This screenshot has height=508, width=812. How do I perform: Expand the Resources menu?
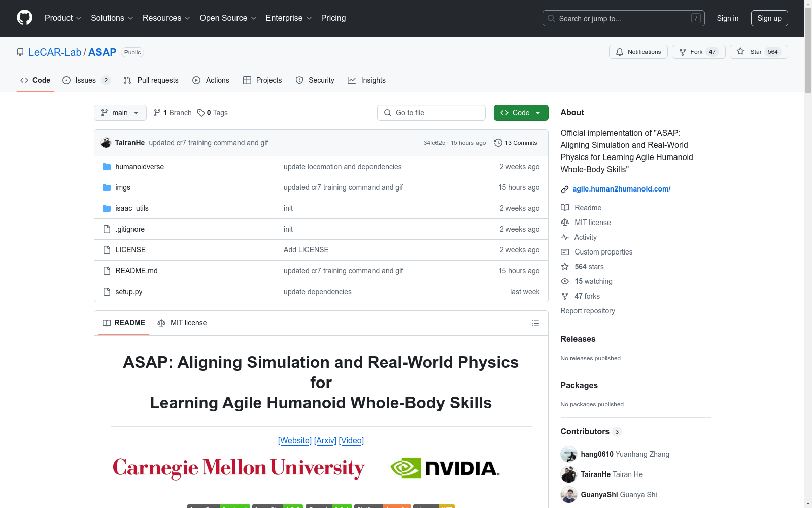[x=166, y=18]
